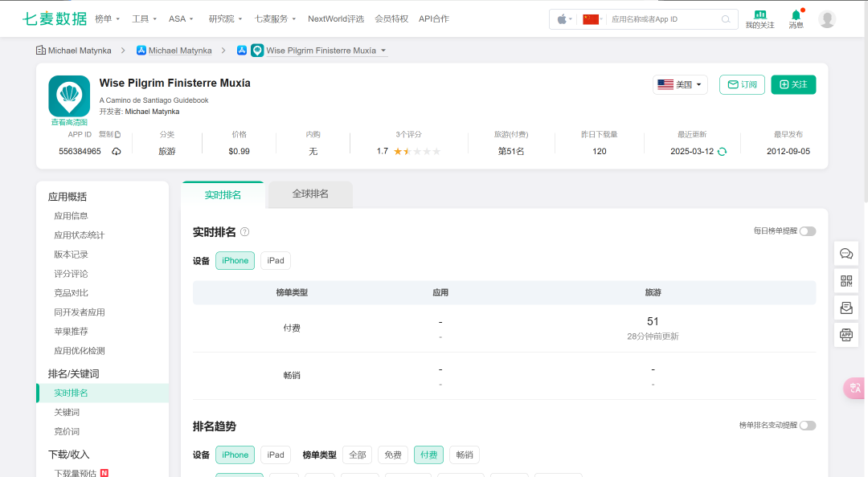
Task: Click the green 关注 button
Action: click(793, 84)
